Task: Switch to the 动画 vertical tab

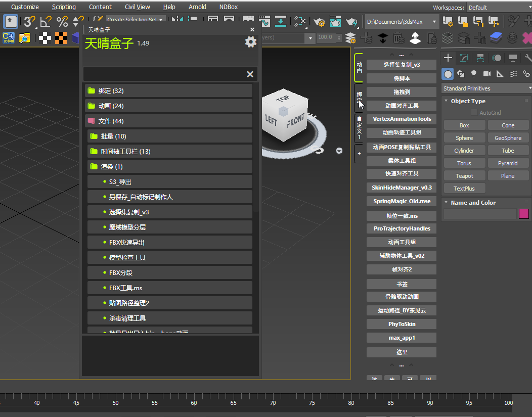Action: pyautogui.click(x=359, y=67)
